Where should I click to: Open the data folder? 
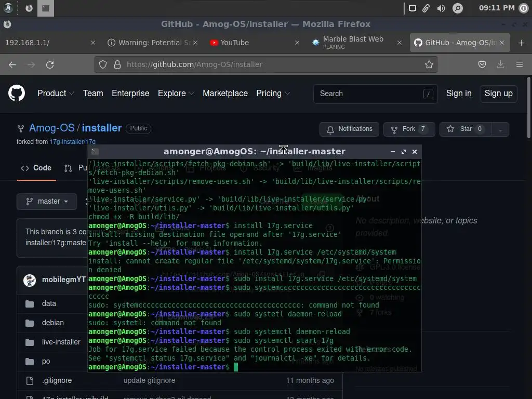49,303
